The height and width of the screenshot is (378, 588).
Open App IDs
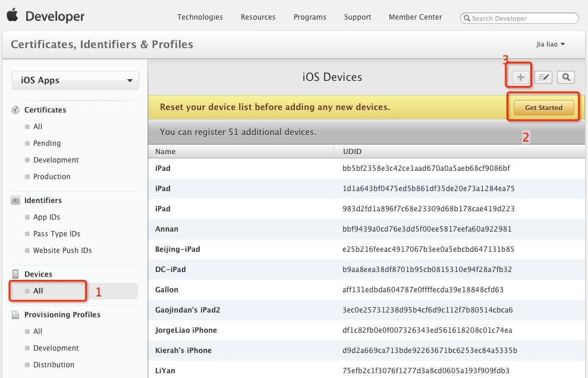click(46, 217)
